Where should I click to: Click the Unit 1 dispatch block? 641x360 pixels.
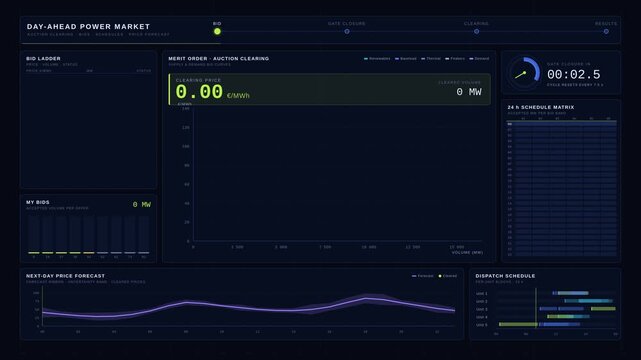click(x=570, y=293)
